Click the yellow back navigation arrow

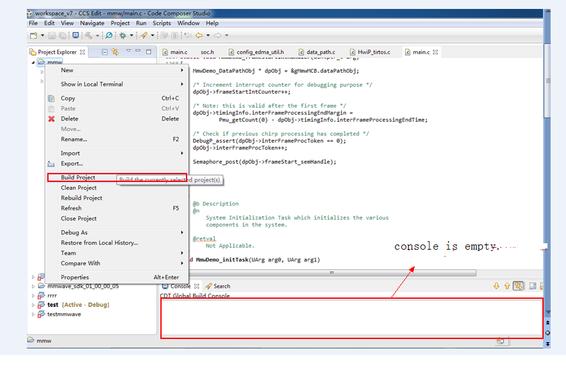point(199,35)
